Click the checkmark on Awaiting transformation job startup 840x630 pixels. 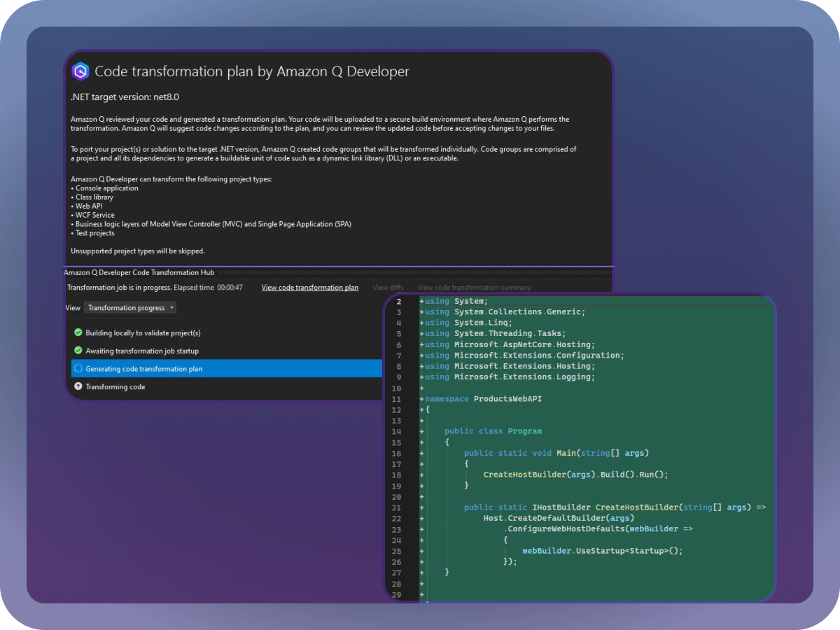[78, 351]
